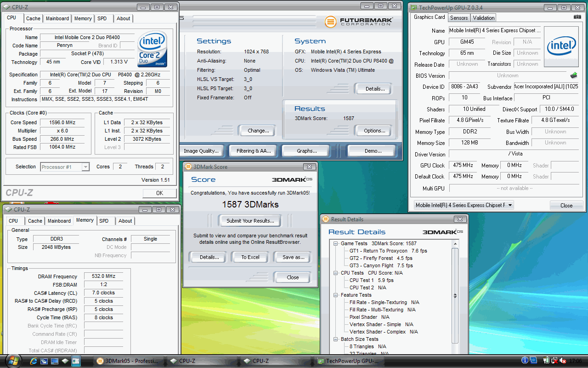Open the Graphs button in 3DMark05
This screenshot has width=588, height=368.
coord(307,151)
